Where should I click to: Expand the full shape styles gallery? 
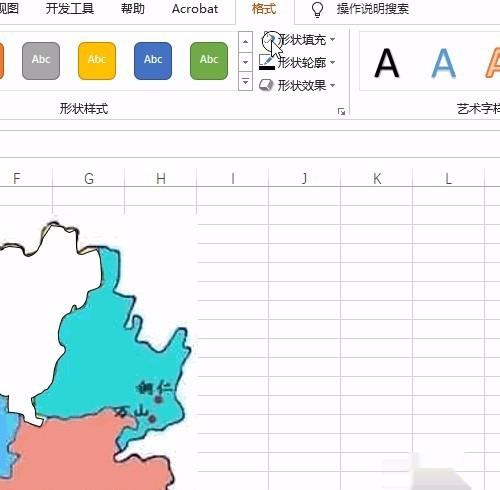(245, 81)
